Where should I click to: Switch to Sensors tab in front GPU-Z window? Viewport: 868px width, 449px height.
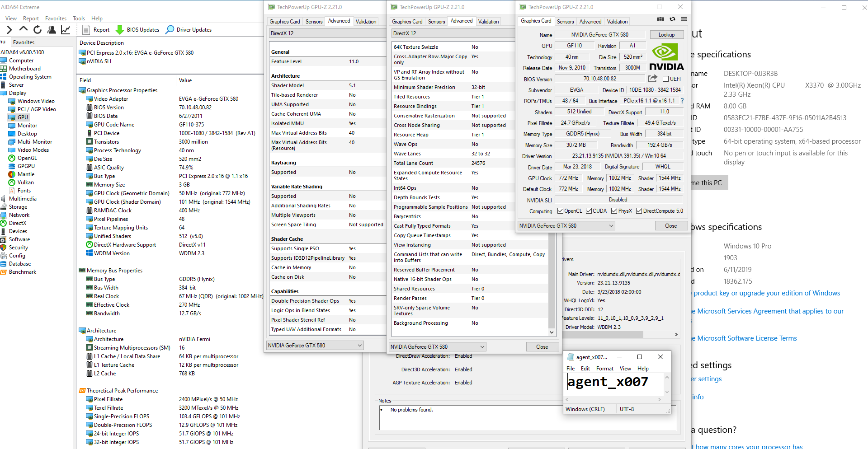click(x=565, y=22)
